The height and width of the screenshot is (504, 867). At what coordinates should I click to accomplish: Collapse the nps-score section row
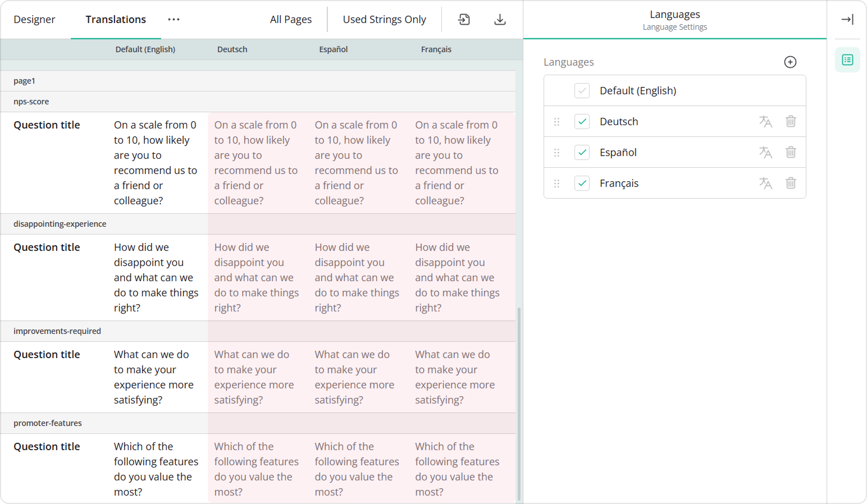pyautogui.click(x=32, y=102)
